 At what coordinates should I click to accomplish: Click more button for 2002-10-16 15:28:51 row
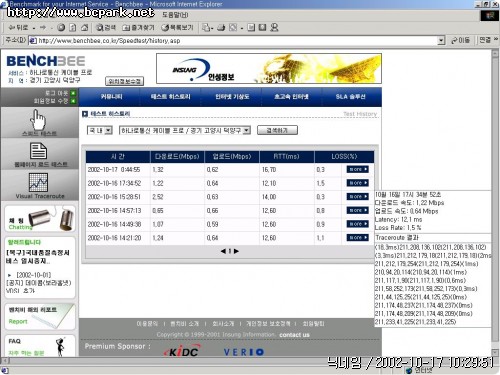pyautogui.click(x=357, y=197)
